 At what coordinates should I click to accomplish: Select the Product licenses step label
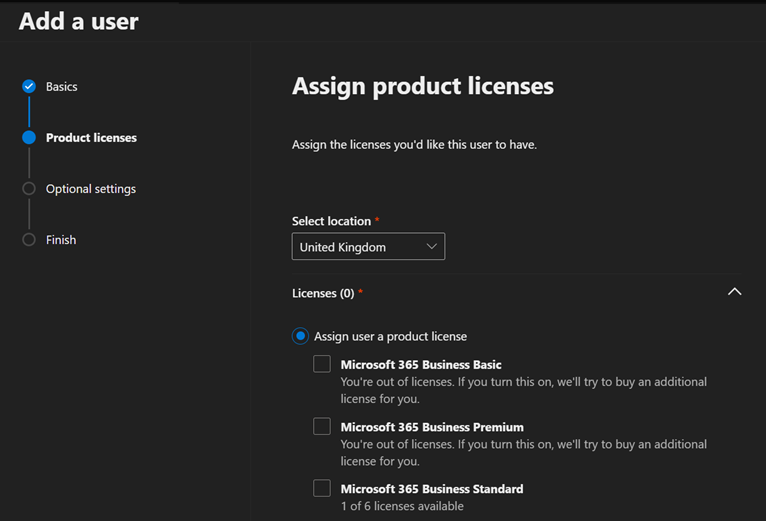[x=91, y=138]
